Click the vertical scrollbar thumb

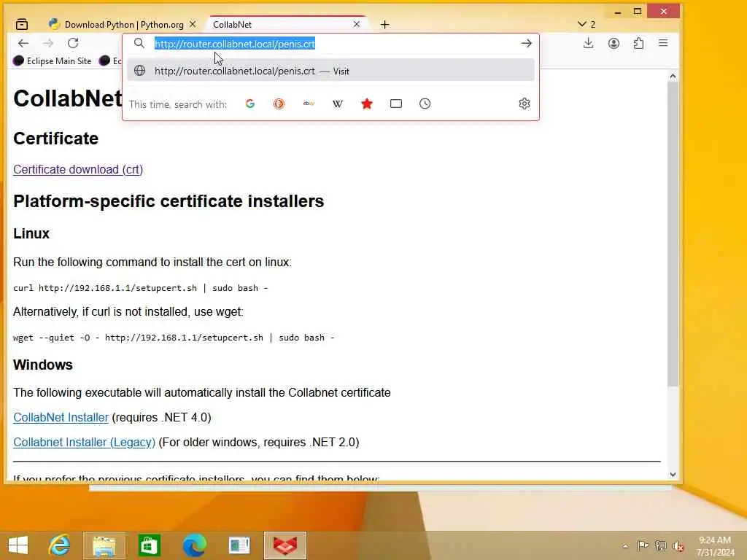click(673, 233)
